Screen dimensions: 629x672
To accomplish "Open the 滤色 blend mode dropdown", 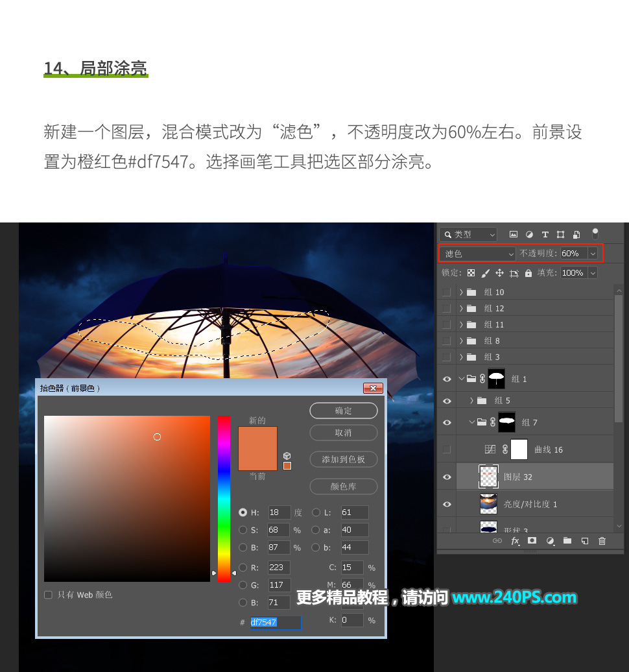I will point(512,254).
